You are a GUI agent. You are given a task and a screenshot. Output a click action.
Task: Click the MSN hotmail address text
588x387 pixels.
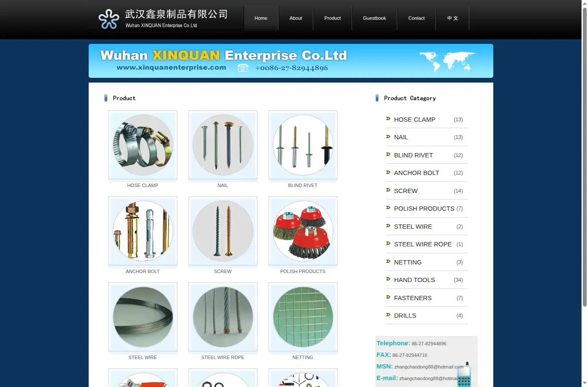[x=429, y=367]
